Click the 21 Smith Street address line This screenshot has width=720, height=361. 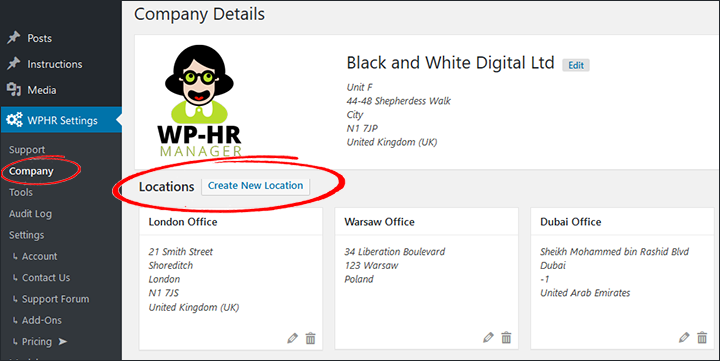click(x=180, y=252)
